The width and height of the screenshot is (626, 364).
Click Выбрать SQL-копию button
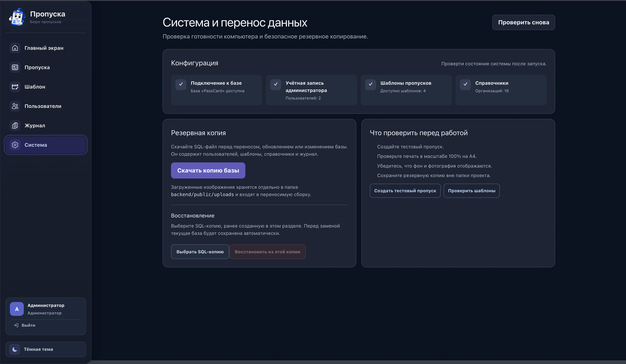(200, 252)
